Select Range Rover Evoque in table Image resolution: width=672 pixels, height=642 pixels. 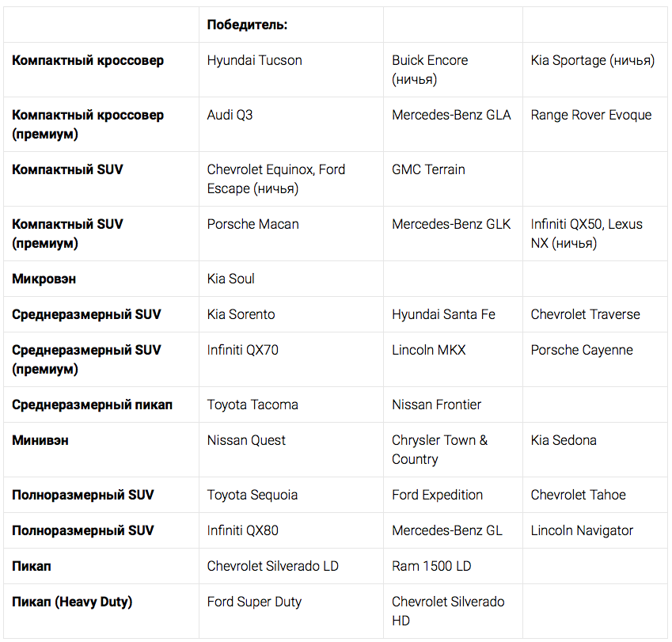590,115
